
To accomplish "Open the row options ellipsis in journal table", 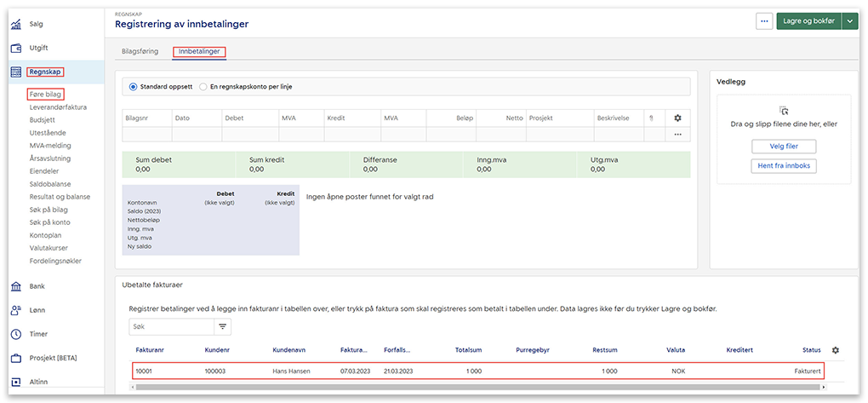I will [x=677, y=135].
